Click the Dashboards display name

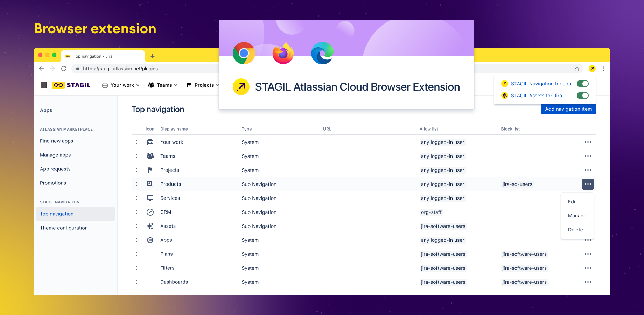point(174,282)
